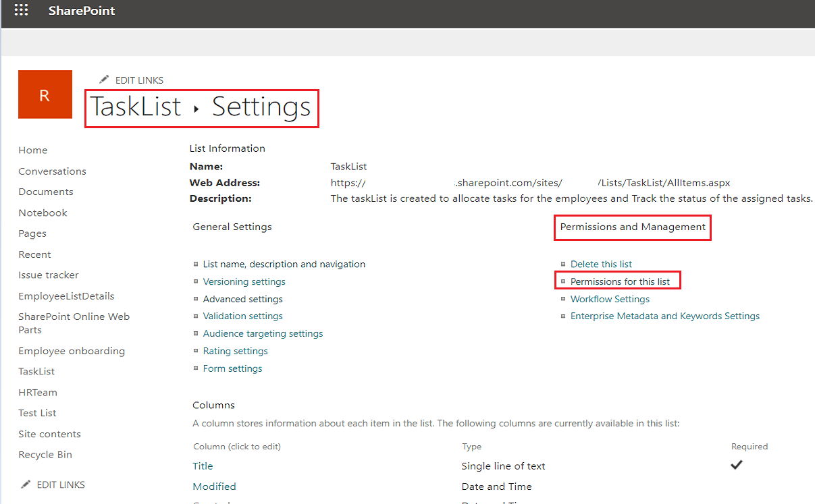The width and height of the screenshot is (815, 504).
Task: Edit the Title column
Action: (203, 466)
